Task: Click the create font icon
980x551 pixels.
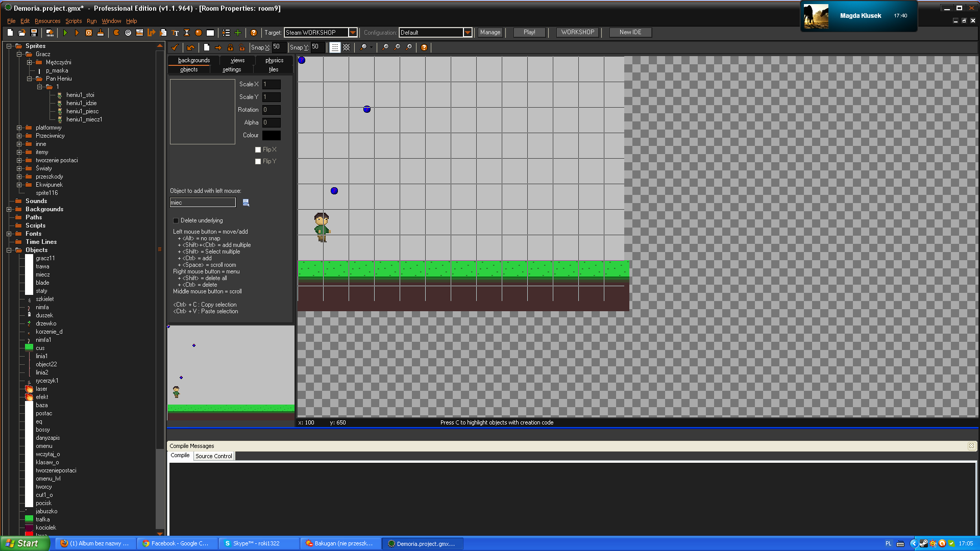Action: (175, 33)
